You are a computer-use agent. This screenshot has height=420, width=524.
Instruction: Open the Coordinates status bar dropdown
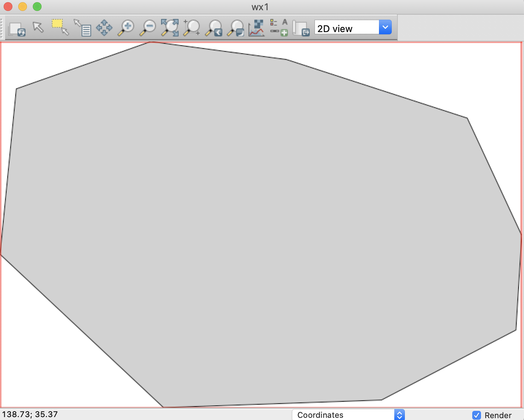pos(344,415)
